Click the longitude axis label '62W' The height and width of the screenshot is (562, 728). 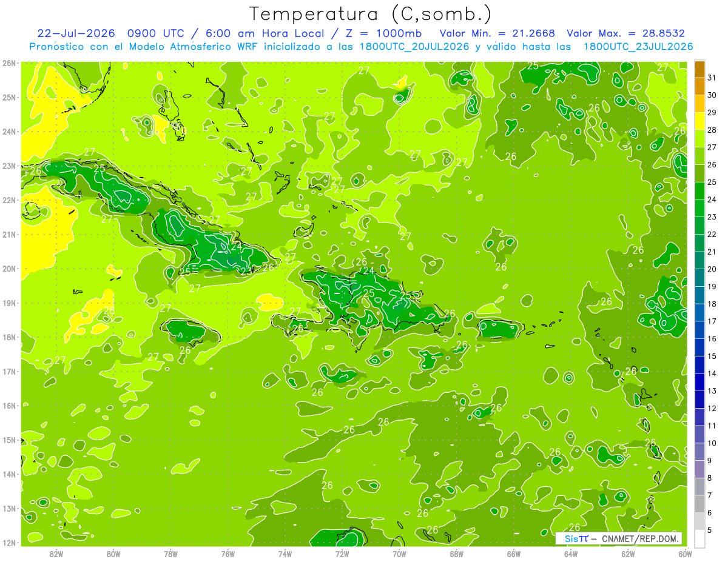[628, 554]
